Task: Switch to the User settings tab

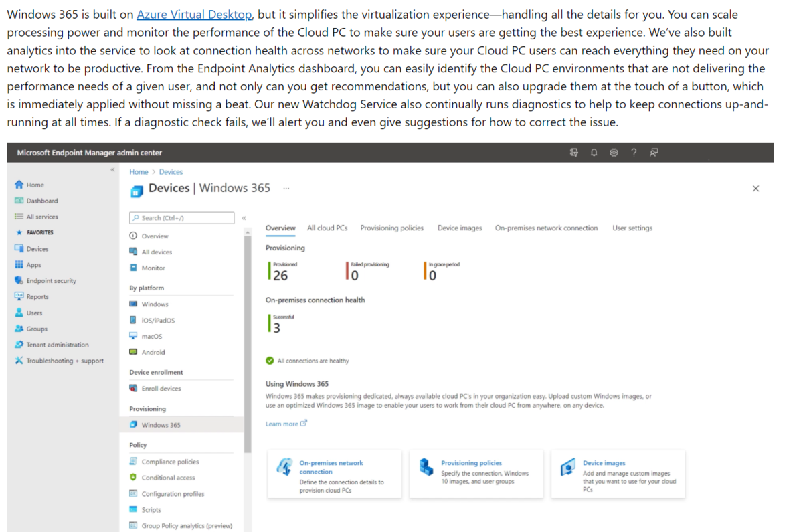Action: pyautogui.click(x=632, y=228)
